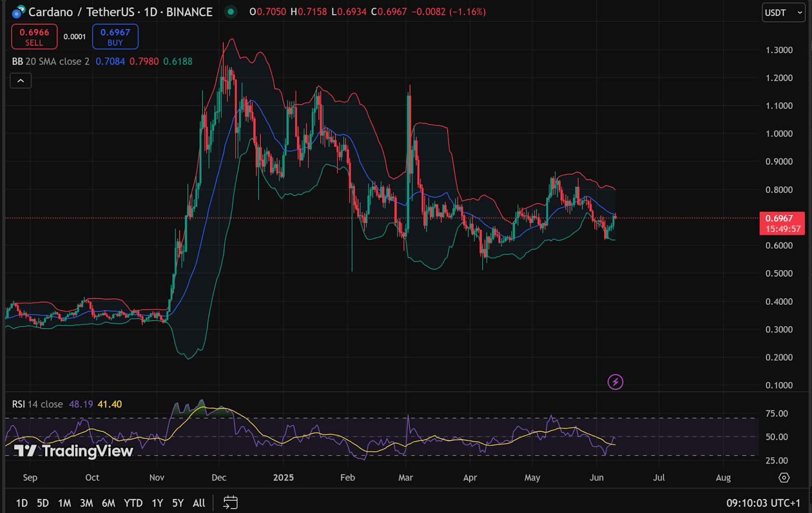
Task: Click the green market status dot
Action: (x=231, y=12)
